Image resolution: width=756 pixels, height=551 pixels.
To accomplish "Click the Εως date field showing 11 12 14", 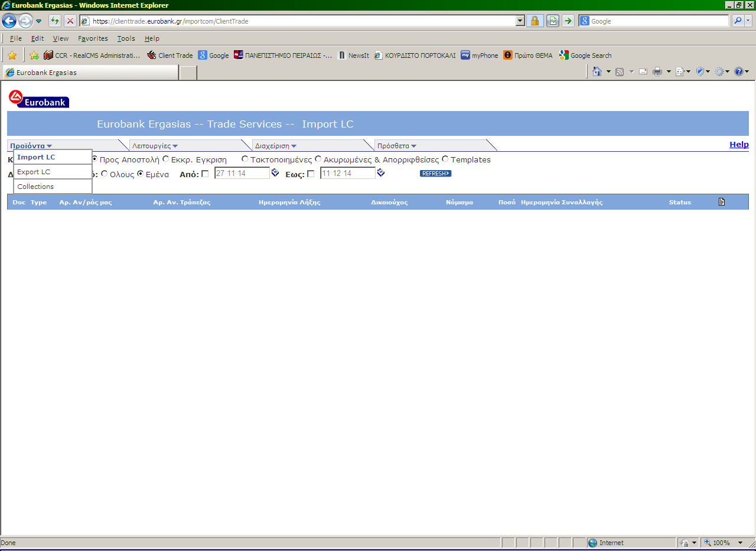I will coord(348,173).
